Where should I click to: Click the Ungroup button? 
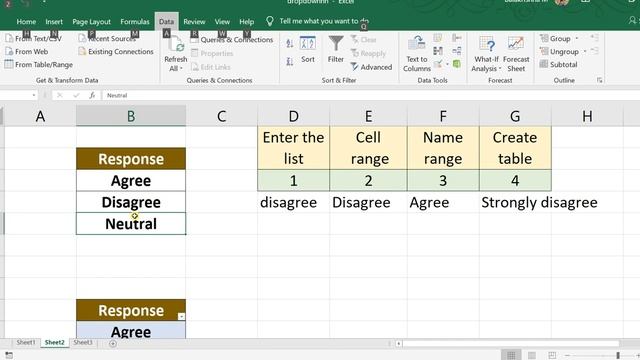(559, 51)
